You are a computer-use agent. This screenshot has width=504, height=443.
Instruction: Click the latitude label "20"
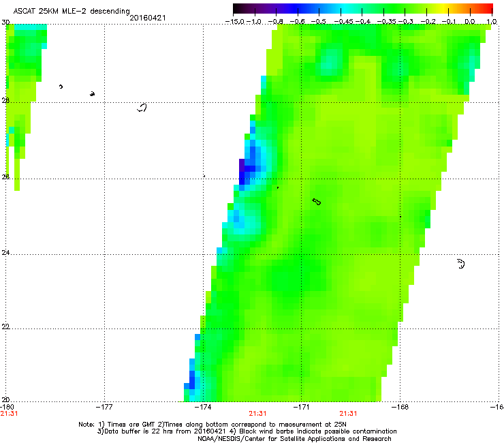pos(5,400)
